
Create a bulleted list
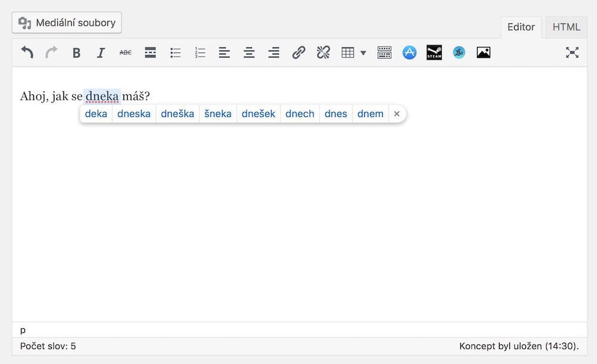tap(176, 53)
